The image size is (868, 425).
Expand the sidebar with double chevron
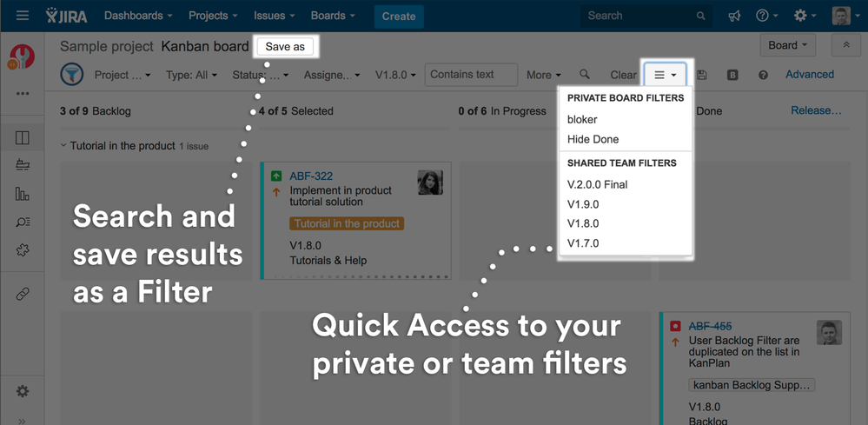22,422
